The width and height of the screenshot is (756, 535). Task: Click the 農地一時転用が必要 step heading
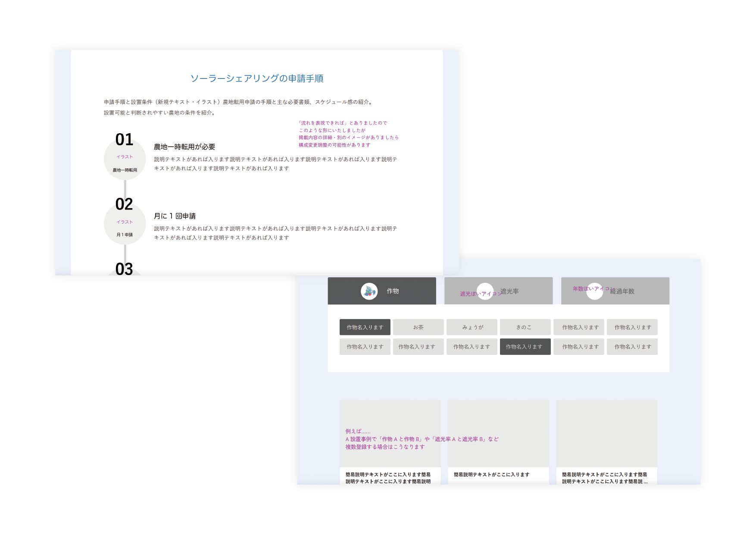(x=184, y=147)
